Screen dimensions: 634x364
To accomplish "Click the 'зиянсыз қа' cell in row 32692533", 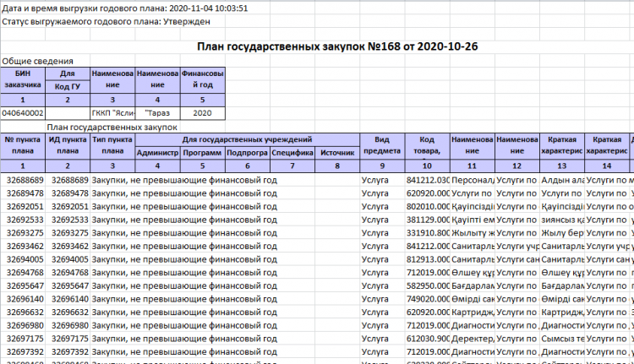I will (562, 220).
